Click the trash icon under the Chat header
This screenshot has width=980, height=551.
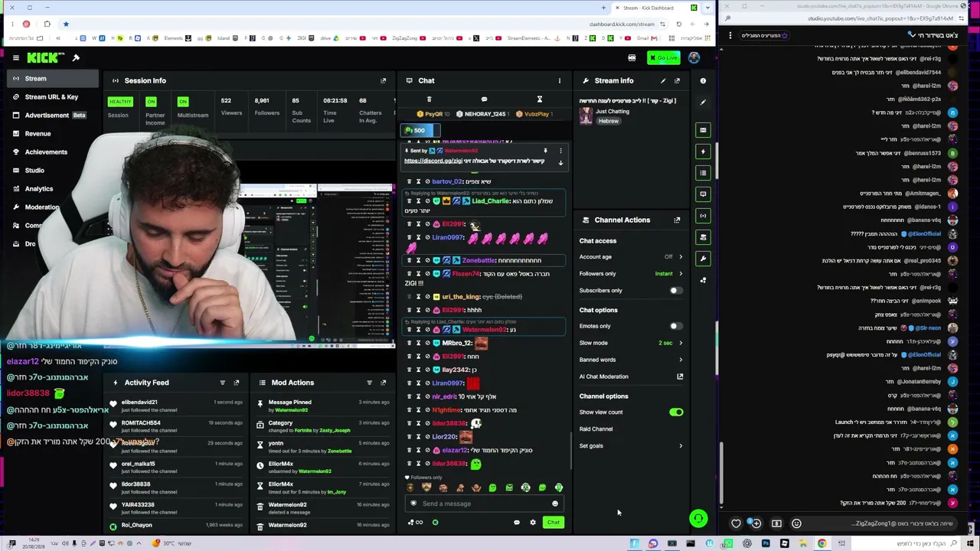429,99
